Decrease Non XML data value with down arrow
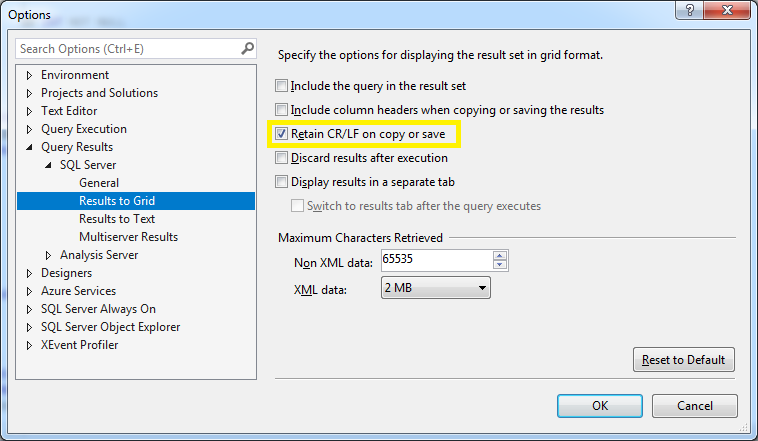Image resolution: width=758 pixels, height=441 pixels. (500, 266)
